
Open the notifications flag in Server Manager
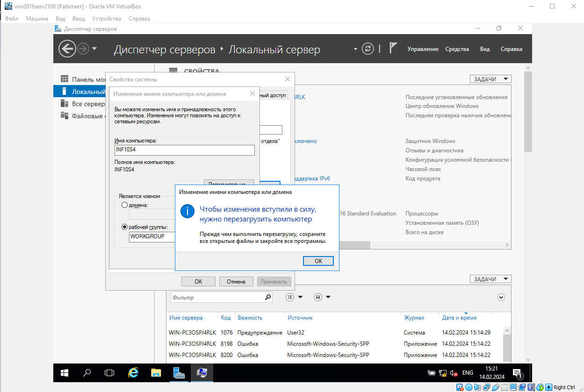pos(393,49)
